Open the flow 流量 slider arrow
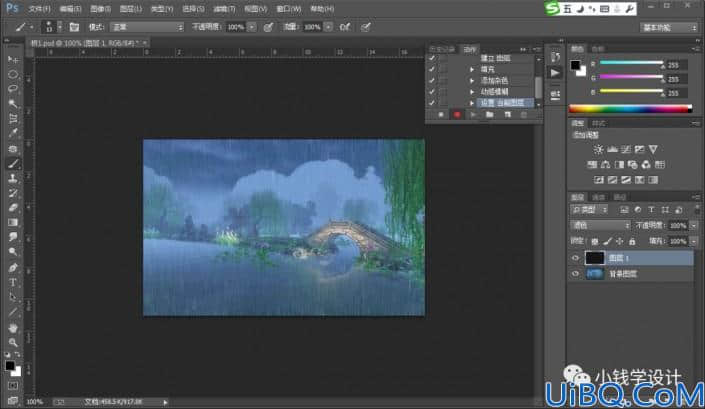 click(329, 27)
